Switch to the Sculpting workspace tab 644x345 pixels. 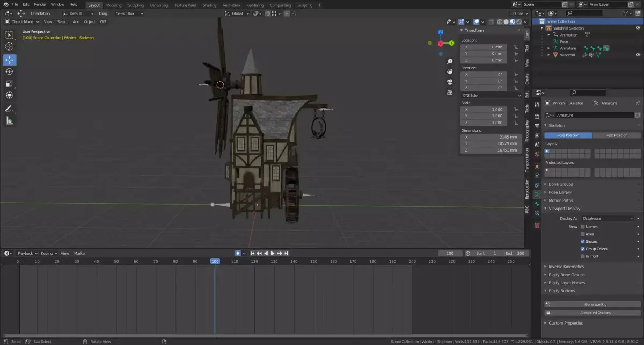click(x=135, y=5)
